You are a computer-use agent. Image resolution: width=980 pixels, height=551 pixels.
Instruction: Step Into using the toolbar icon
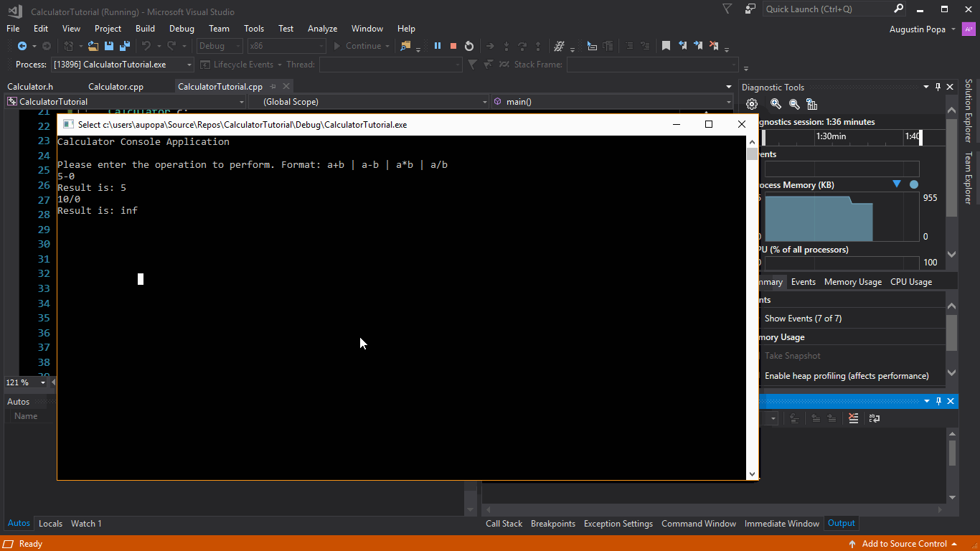click(x=507, y=45)
